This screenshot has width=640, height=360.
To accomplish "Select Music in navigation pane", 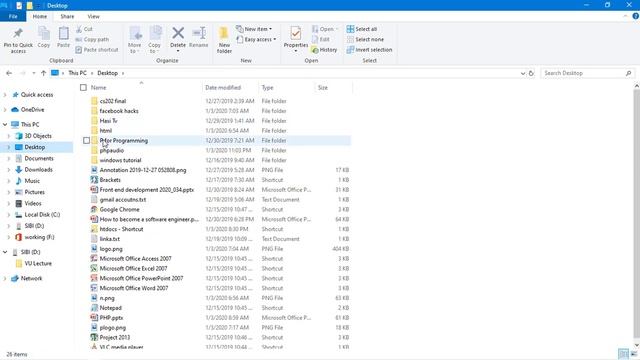I will point(32,181).
